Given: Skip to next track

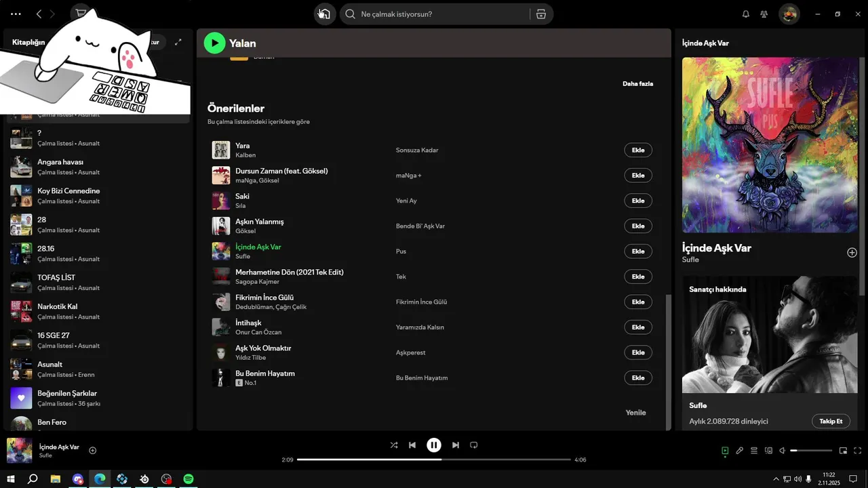Looking at the screenshot, I should pyautogui.click(x=456, y=445).
